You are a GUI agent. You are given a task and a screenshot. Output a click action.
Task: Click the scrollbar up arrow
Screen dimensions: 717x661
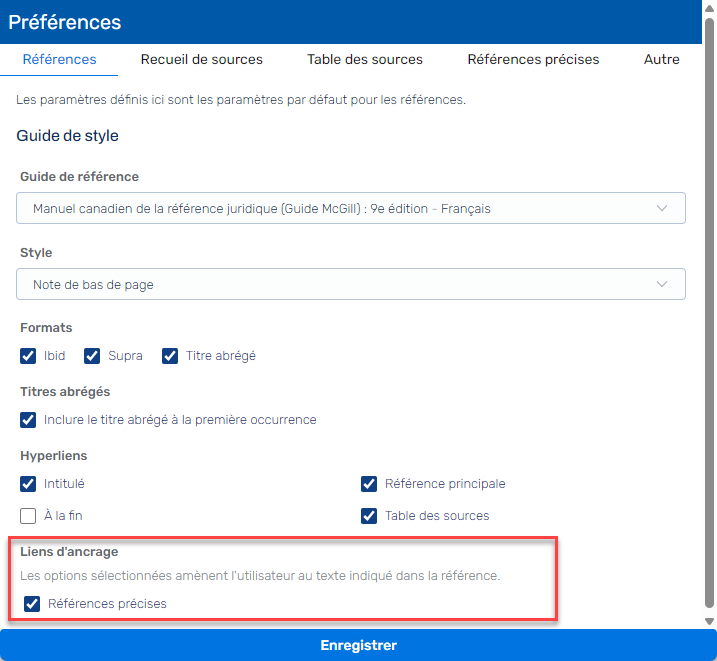click(x=709, y=9)
